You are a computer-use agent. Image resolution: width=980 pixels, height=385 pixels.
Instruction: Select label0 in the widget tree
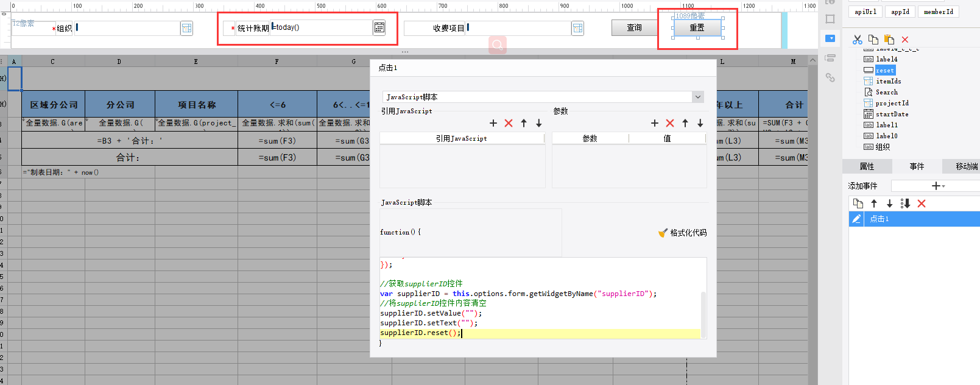click(886, 136)
